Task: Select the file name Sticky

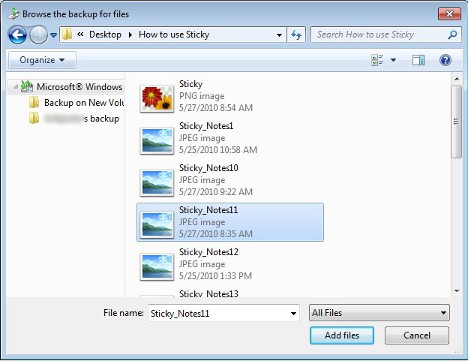Action: pos(191,84)
